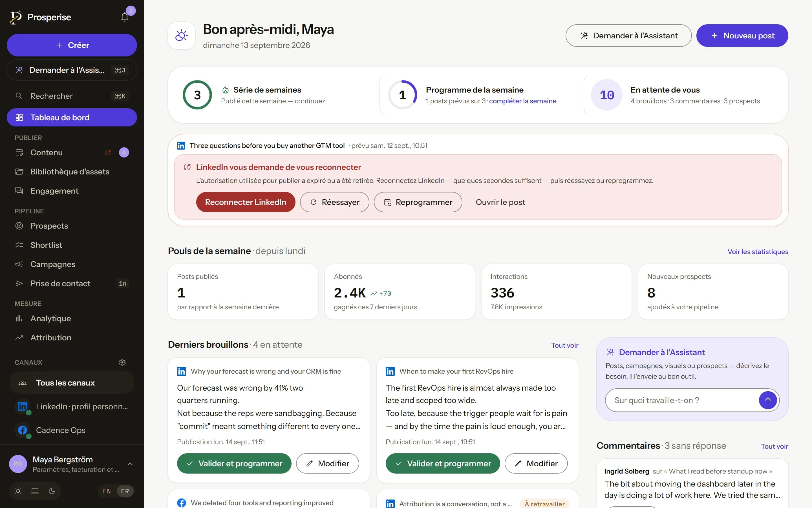812x508 pixels.
Task: Validate and schedule RevOps hire draft
Action: (x=443, y=463)
